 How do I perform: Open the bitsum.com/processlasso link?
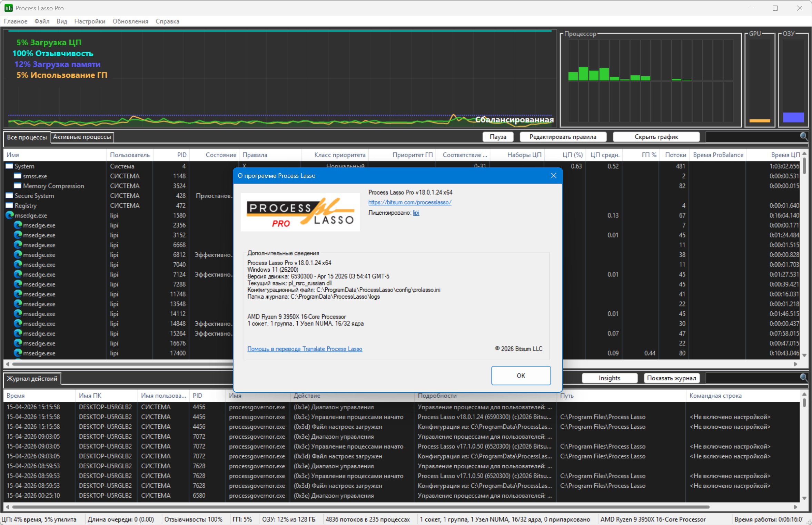pos(409,202)
